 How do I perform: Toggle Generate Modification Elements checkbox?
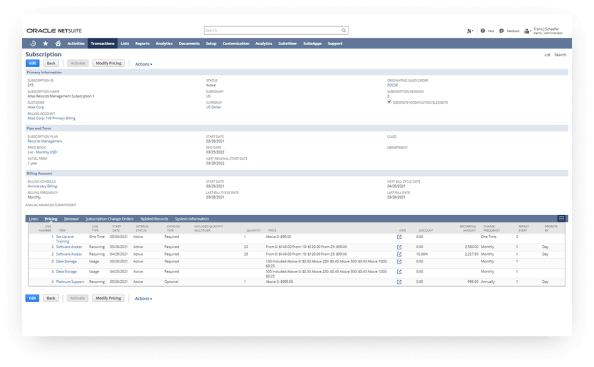point(389,102)
